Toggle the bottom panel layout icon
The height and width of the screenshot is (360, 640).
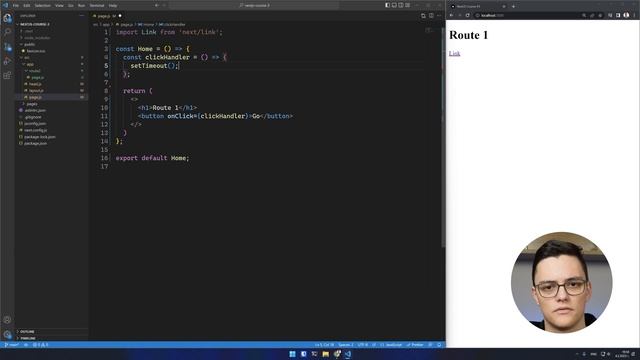(x=394, y=5)
